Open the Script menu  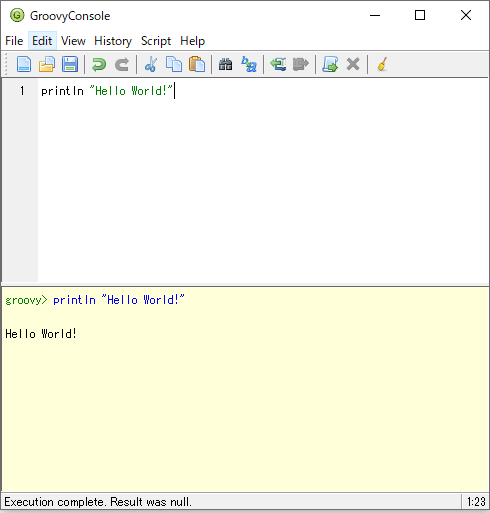coord(156,41)
